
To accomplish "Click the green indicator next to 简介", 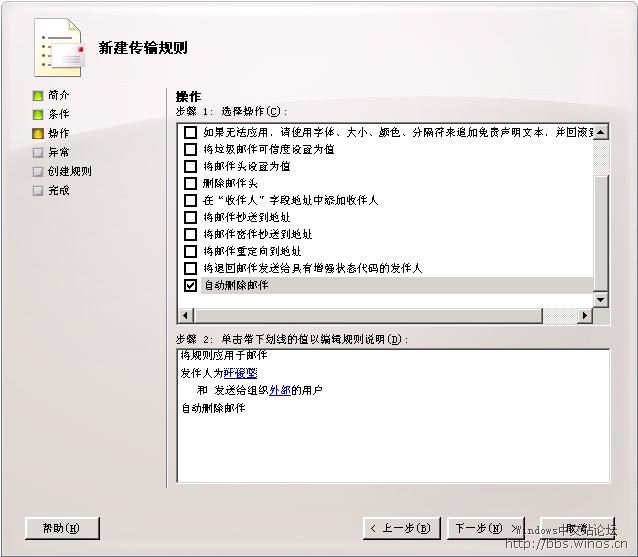I will tap(38, 96).
